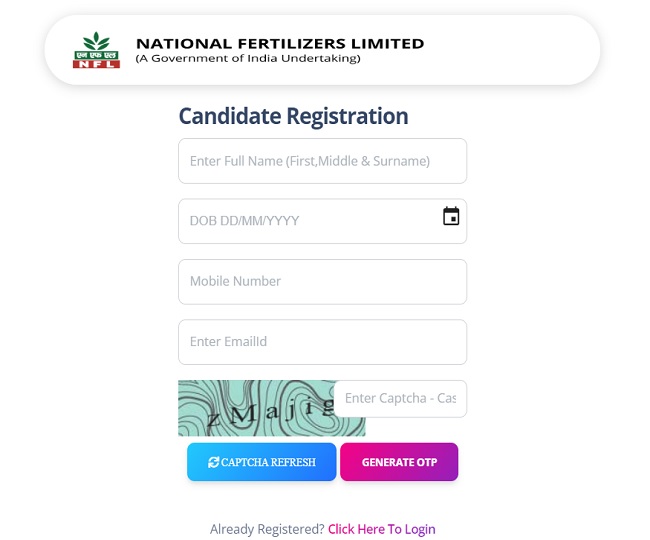Click the Already Registered? text

pos(266,529)
